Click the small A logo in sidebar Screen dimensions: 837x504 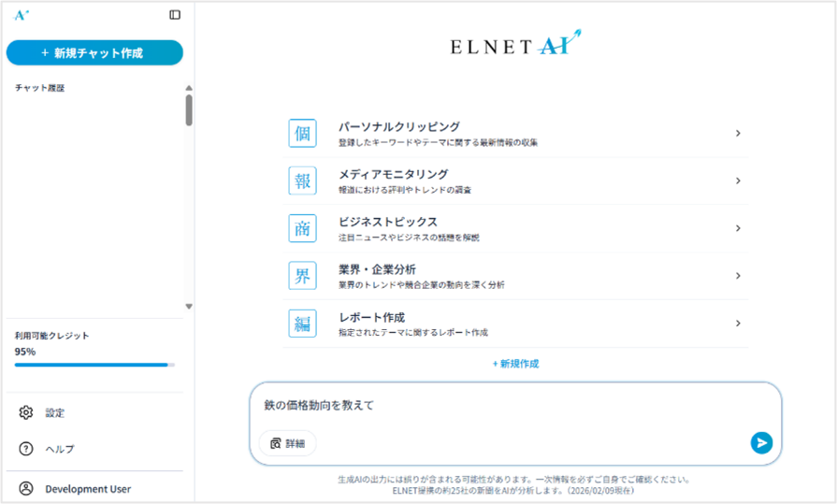pyautogui.click(x=22, y=15)
